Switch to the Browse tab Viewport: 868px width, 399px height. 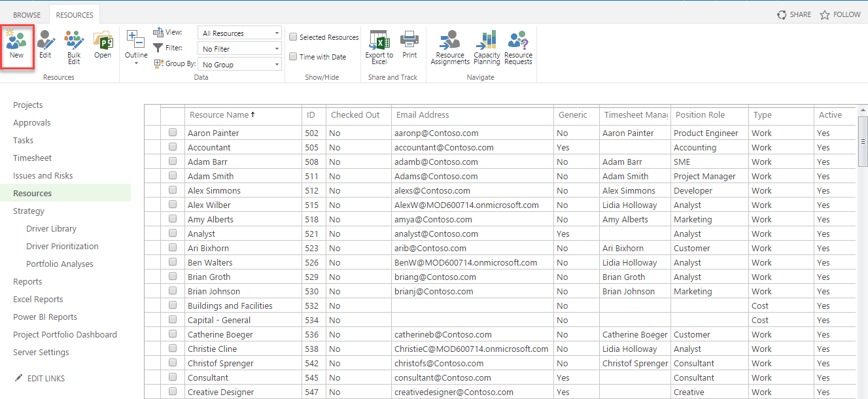27,15
